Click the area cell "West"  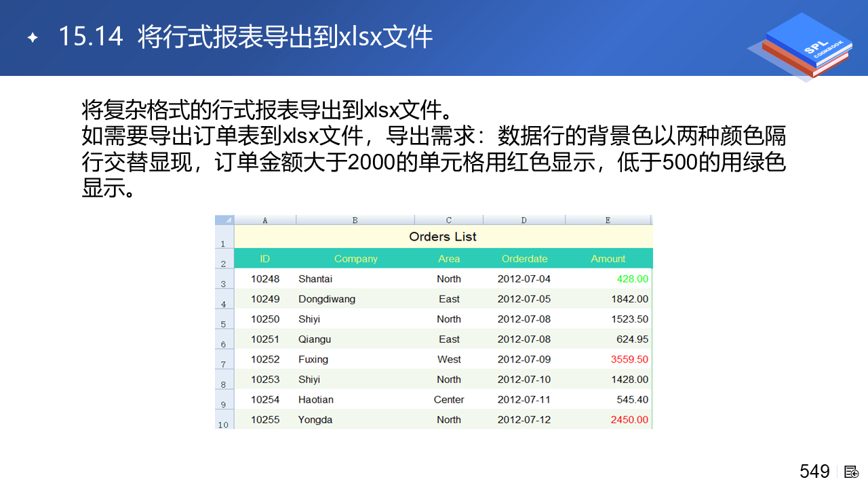tap(449, 359)
